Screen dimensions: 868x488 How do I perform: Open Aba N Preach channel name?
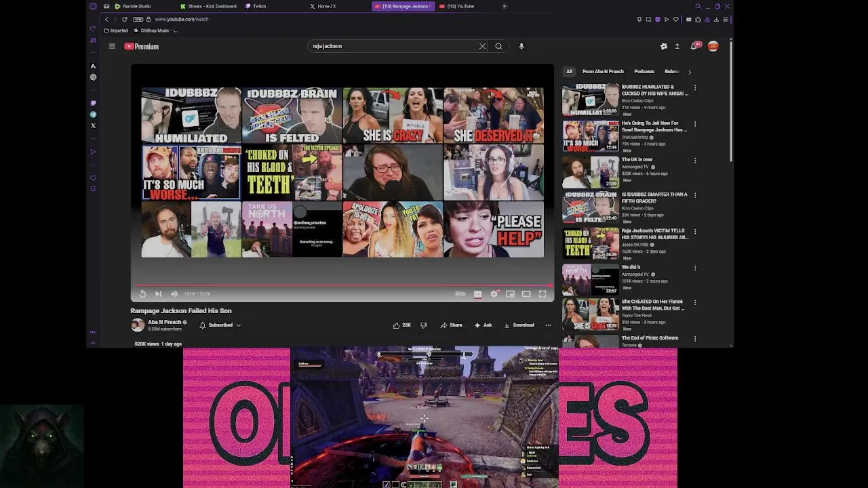coord(164,322)
